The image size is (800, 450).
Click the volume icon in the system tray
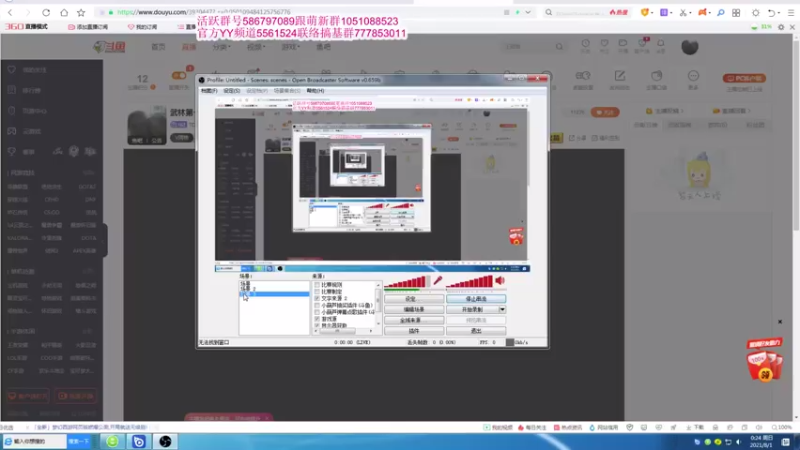tap(738, 442)
